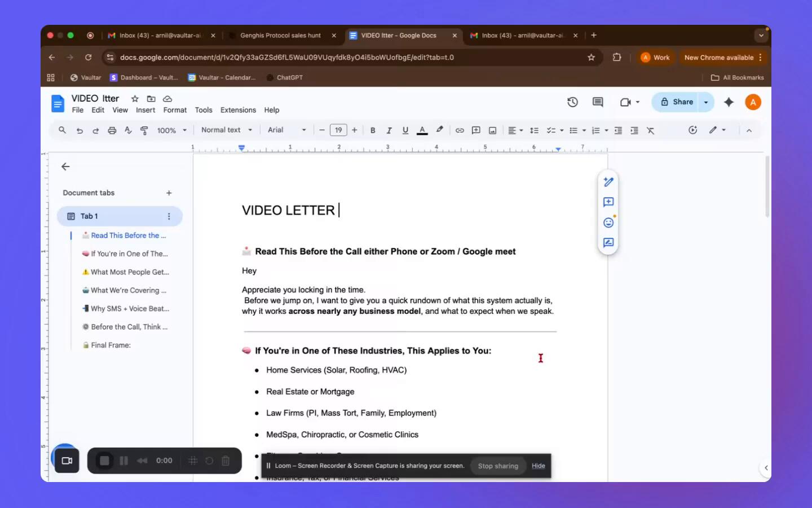Image resolution: width=812 pixels, height=508 pixels.
Task: Switch to Genghis Protocol sales hunt tab
Action: (x=280, y=35)
